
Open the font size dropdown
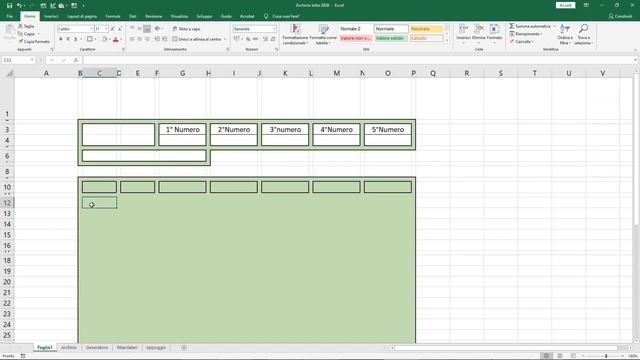[x=106, y=29]
